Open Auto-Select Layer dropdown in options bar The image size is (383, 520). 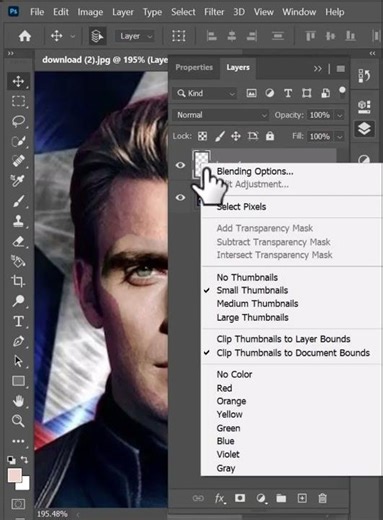click(135, 36)
